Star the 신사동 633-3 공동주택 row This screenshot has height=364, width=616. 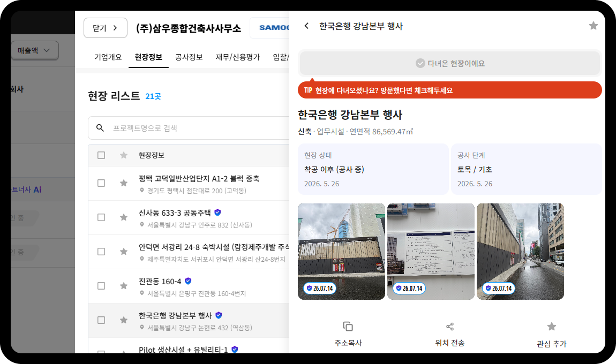tap(124, 217)
